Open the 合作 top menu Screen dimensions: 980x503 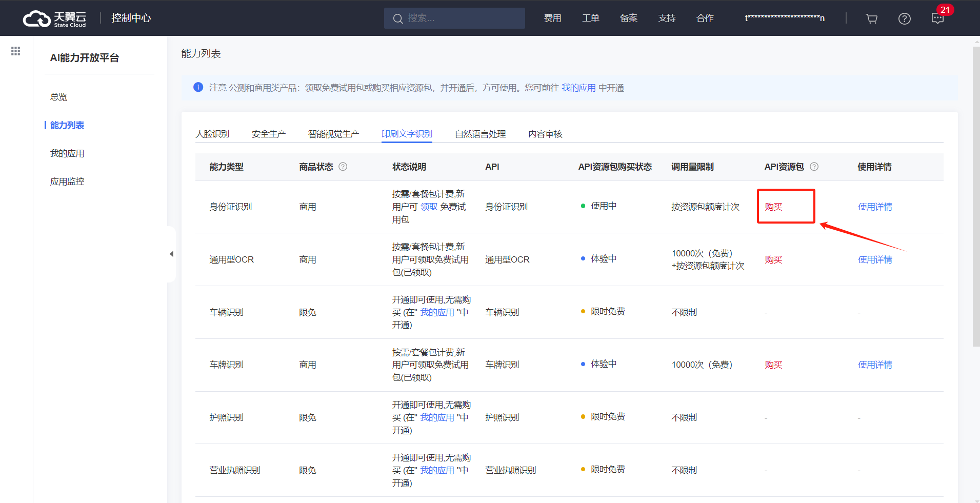tap(705, 18)
